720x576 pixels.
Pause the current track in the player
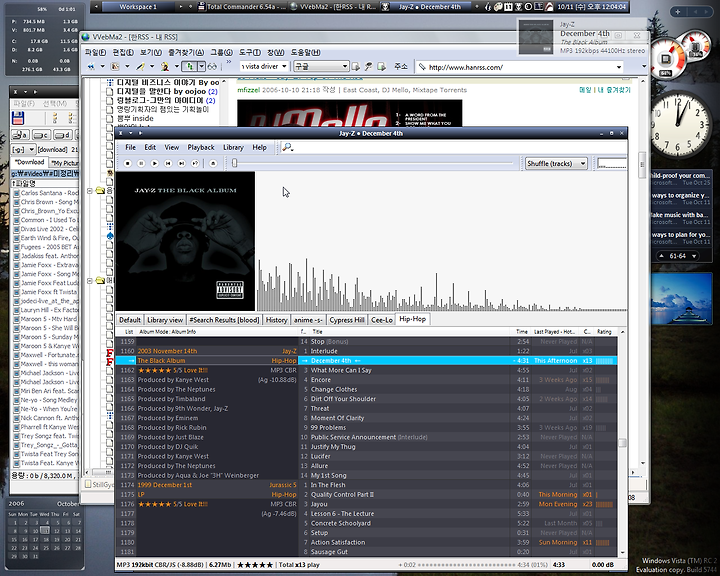point(141,163)
